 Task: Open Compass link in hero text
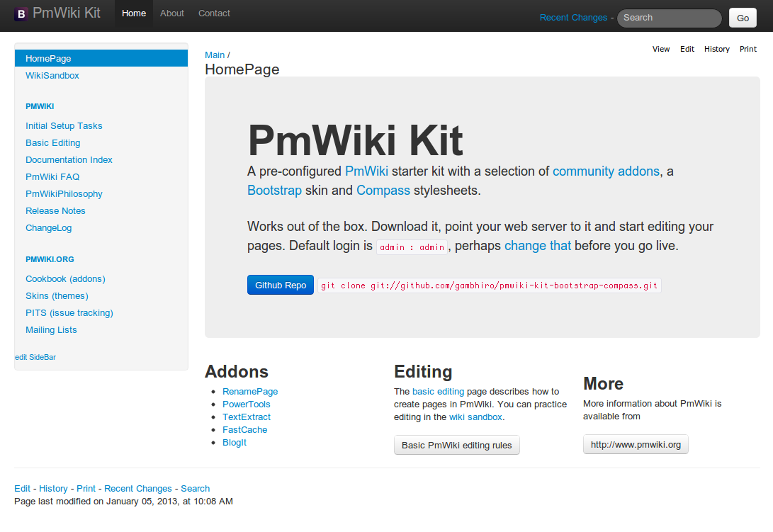383,191
